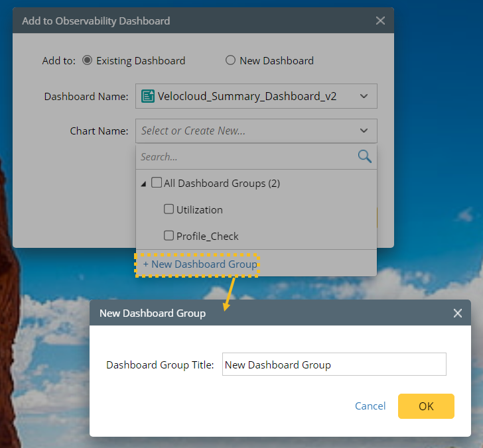Choose the New Dashboard radio option

pos(230,60)
